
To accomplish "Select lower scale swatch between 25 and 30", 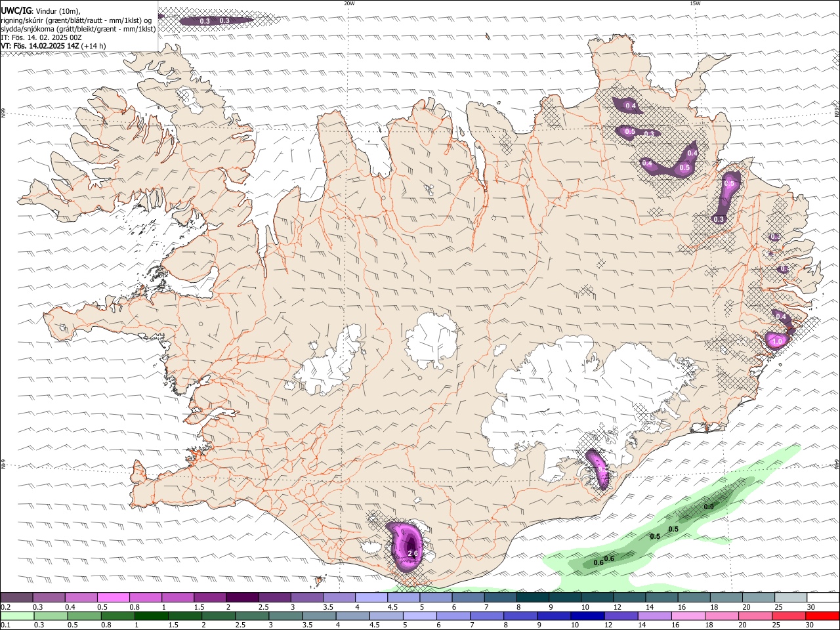I will (789, 616).
